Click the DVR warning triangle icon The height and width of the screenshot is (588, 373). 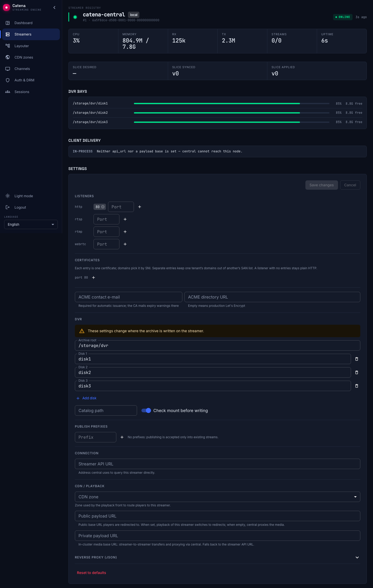(82, 331)
